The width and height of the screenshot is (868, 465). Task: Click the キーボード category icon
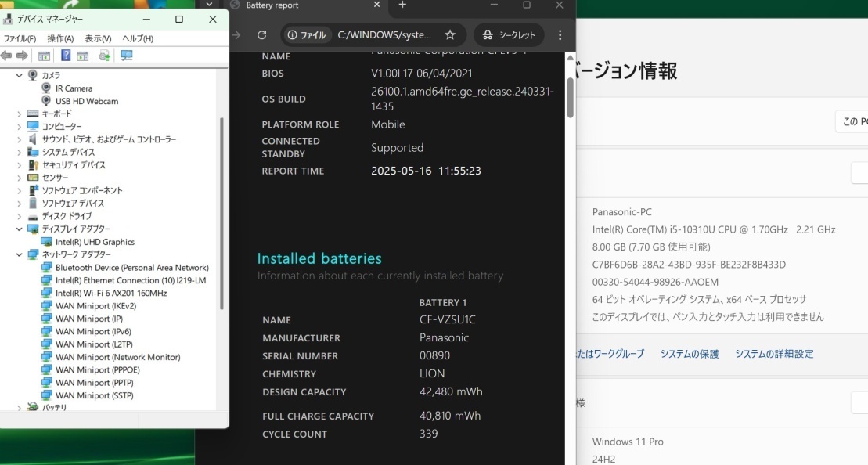click(33, 114)
